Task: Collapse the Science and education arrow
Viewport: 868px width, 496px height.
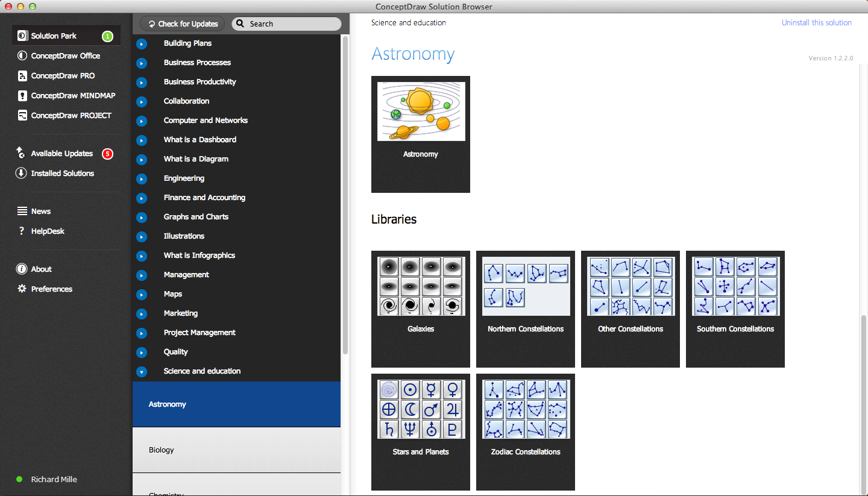Action: [x=142, y=371]
